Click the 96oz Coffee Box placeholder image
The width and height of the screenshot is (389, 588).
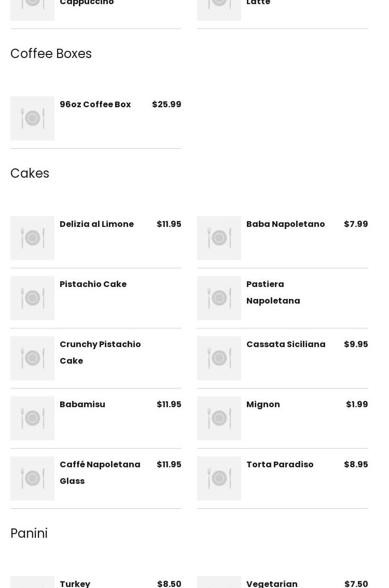point(32,118)
